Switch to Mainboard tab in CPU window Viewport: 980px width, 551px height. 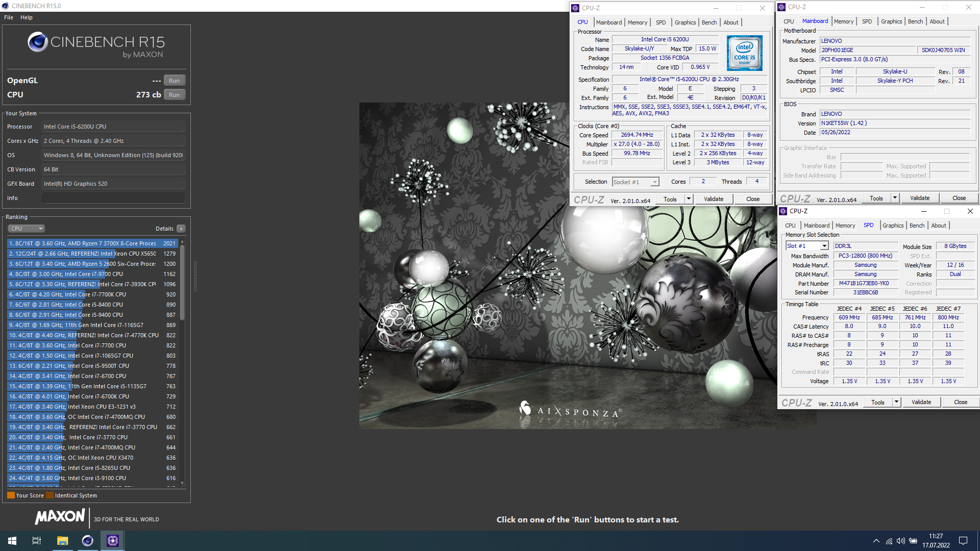coord(609,22)
